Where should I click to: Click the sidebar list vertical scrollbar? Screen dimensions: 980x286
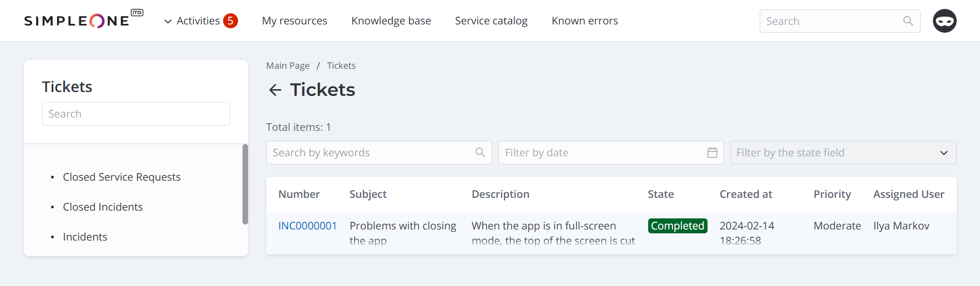pos(245,184)
